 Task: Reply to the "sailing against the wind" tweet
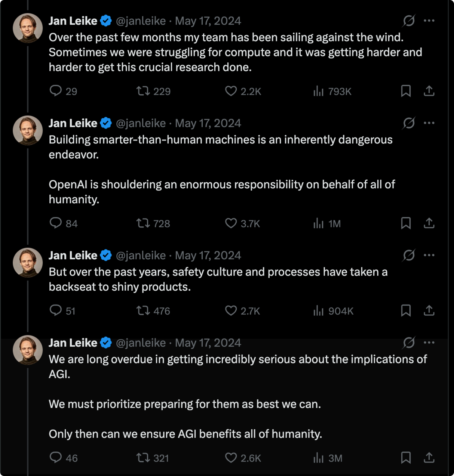tap(56, 91)
